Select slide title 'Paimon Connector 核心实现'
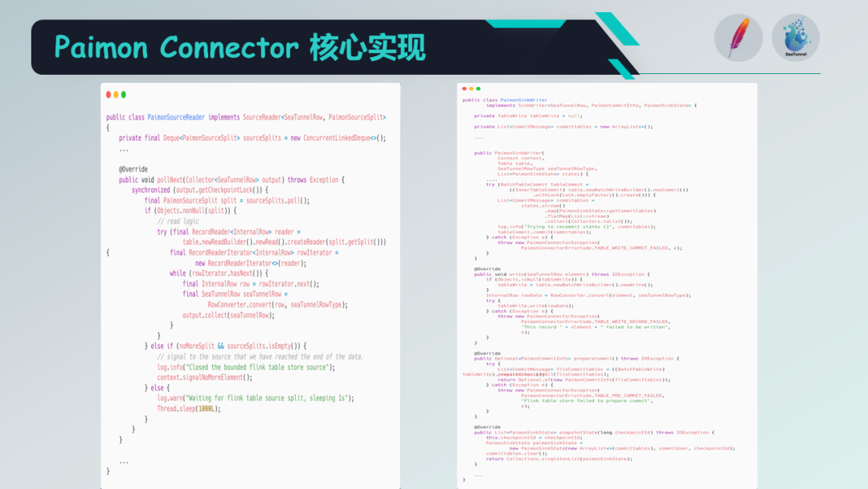This screenshot has height=489, width=868. click(240, 47)
